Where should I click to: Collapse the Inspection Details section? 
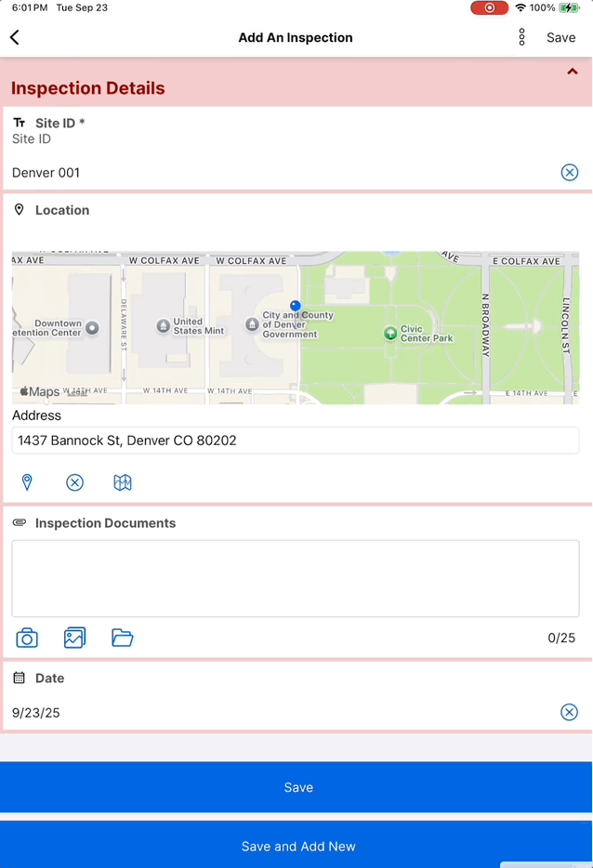pyautogui.click(x=573, y=72)
